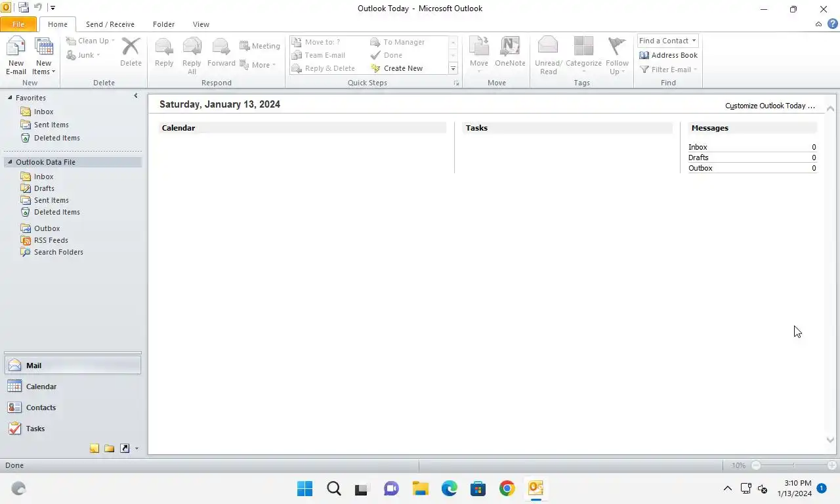Open Notes icon in navigation footer
840x504 pixels.
94,449
